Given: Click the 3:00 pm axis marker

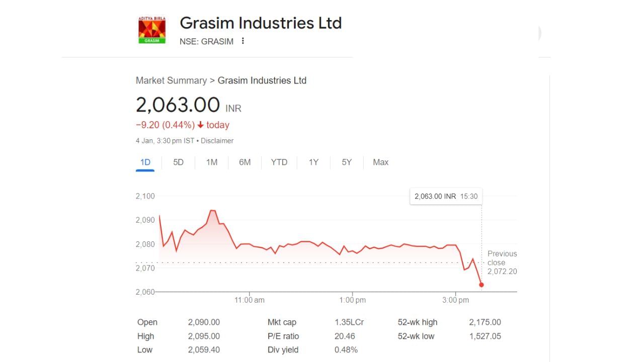Looking at the screenshot, I should [455, 300].
